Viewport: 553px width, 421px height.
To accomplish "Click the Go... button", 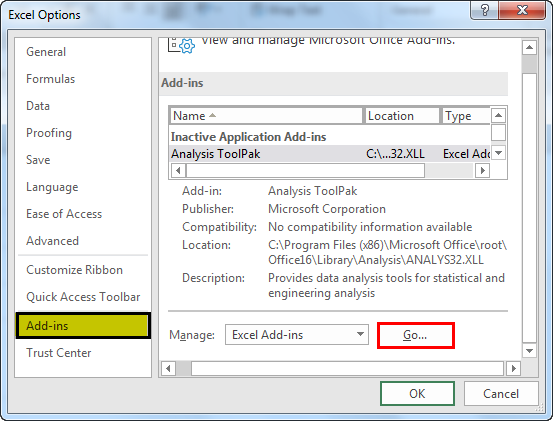I will 416,335.
